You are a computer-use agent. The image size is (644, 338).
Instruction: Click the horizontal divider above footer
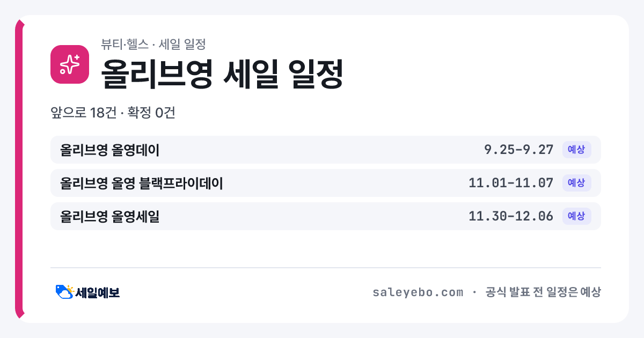(x=326, y=268)
